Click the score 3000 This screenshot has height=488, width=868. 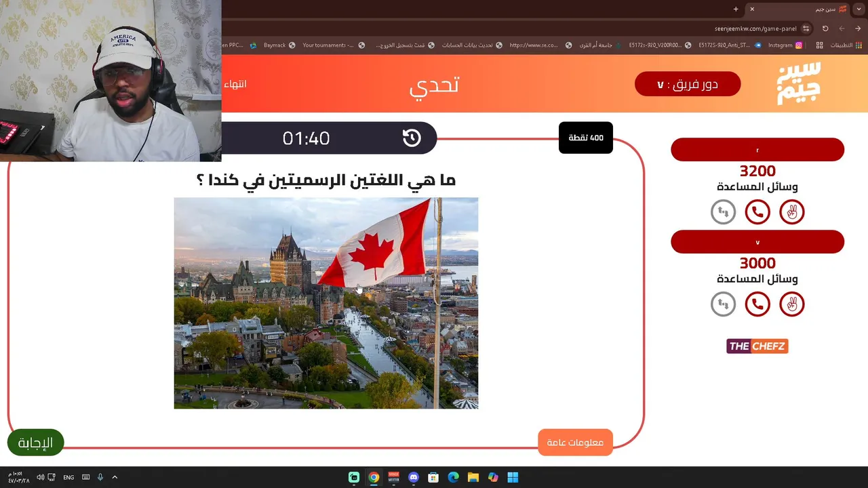[x=757, y=263]
